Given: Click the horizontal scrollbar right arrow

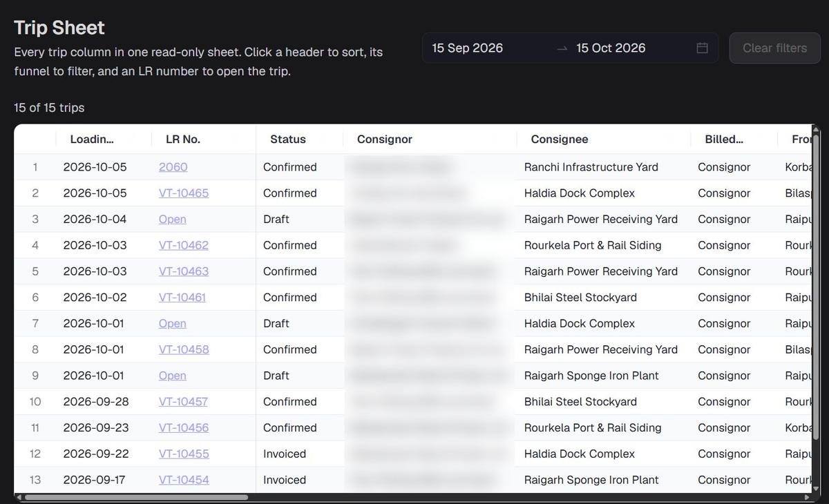Looking at the screenshot, I should click(x=808, y=497).
